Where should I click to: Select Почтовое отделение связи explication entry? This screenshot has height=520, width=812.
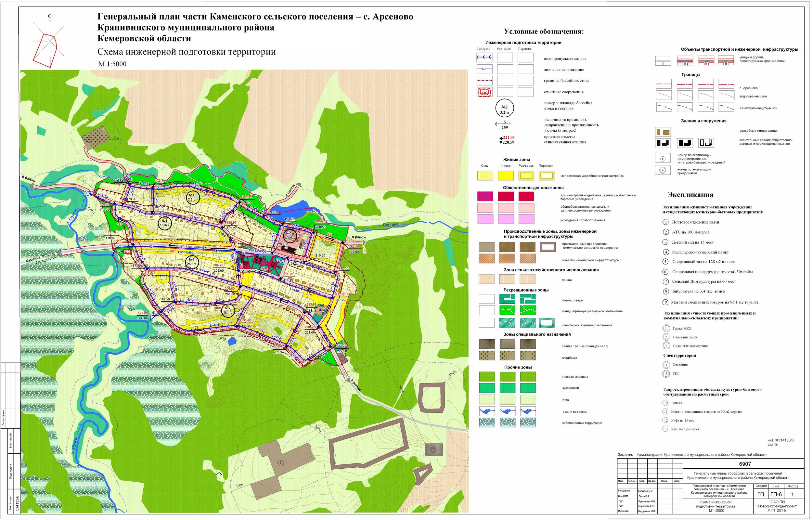click(x=691, y=222)
